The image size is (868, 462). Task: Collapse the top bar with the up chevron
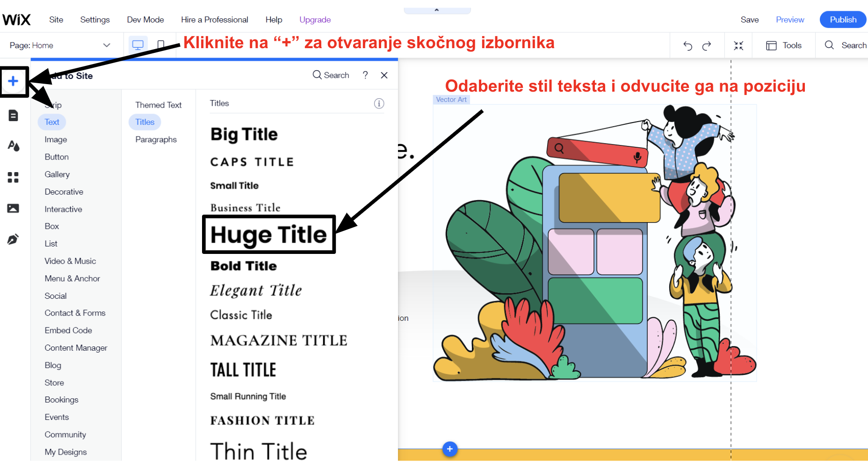tap(437, 10)
